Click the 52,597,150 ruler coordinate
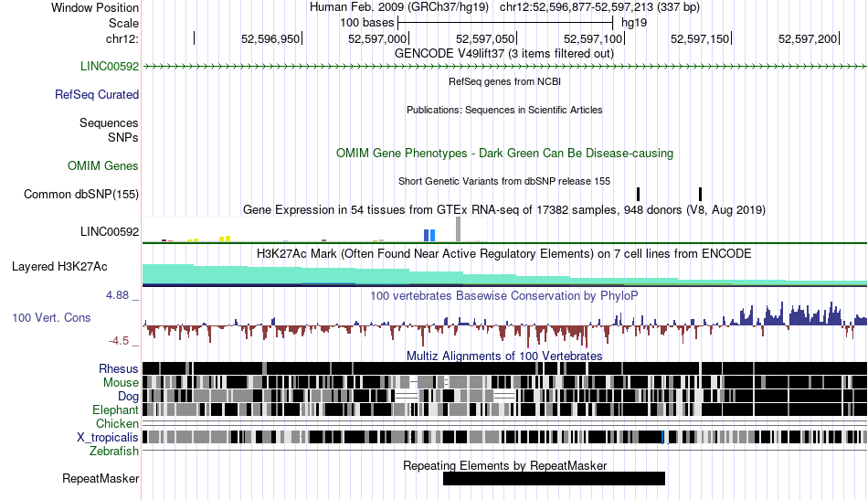This screenshot has height=500, width=868. [700, 39]
